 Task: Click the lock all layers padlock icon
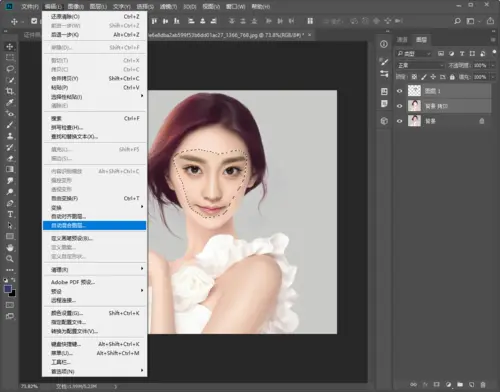[x=452, y=77]
